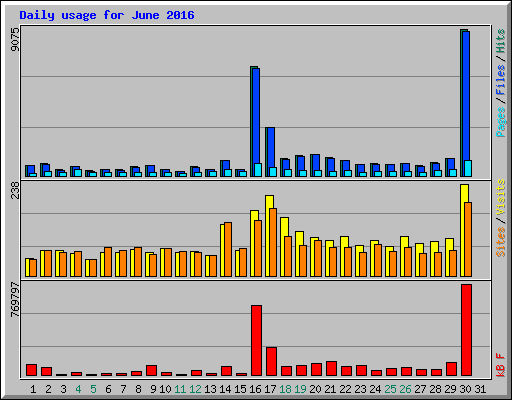Image resolution: width=512 pixels, height=400 pixels.
Task: Click the 238 visits axis value
Action: (15, 190)
